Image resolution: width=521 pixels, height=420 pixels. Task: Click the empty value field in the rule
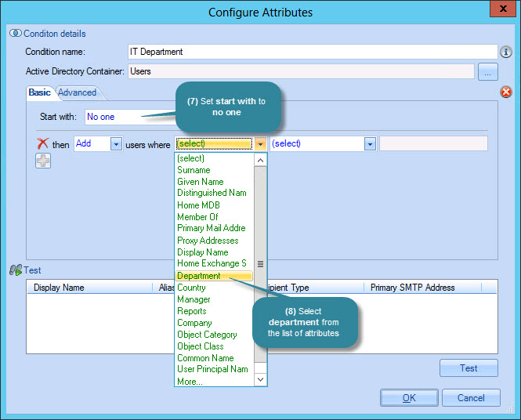pos(433,143)
